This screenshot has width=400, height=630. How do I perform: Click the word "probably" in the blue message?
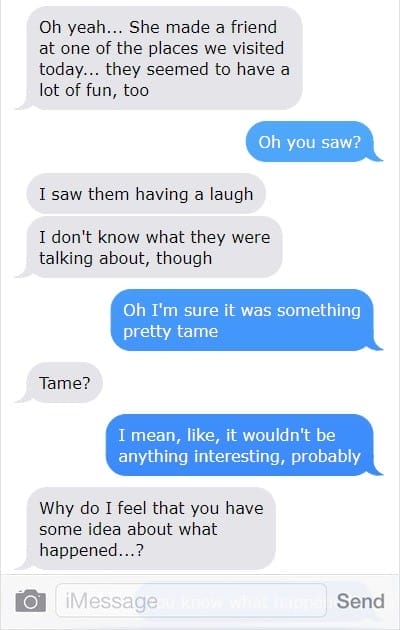click(326, 458)
